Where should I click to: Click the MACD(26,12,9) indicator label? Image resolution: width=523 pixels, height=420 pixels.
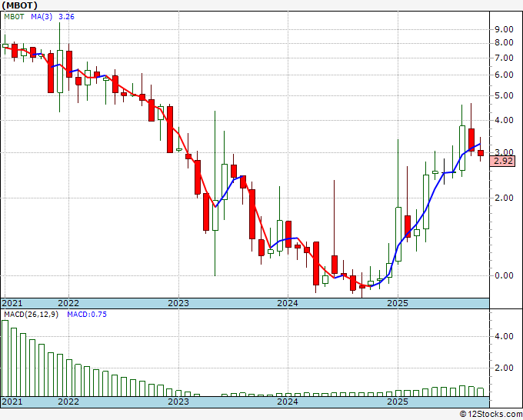[x=31, y=315]
